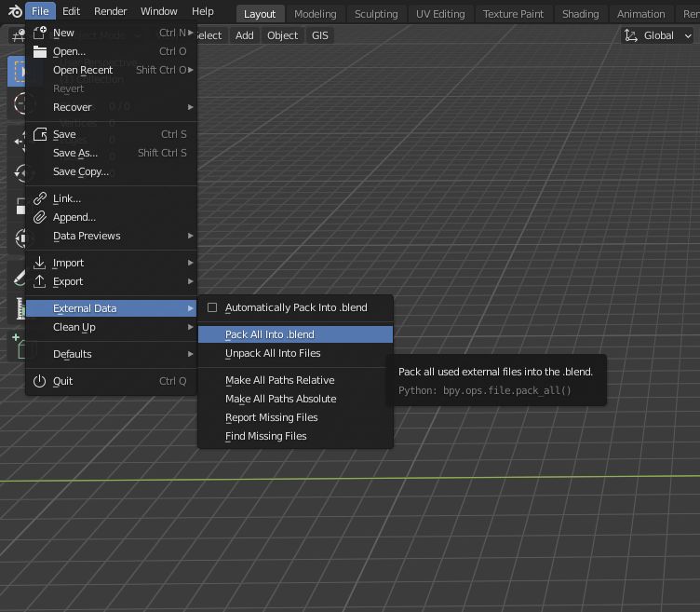Switch to the Layout workspace tab
The image size is (700, 612).
pyautogui.click(x=260, y=14)
